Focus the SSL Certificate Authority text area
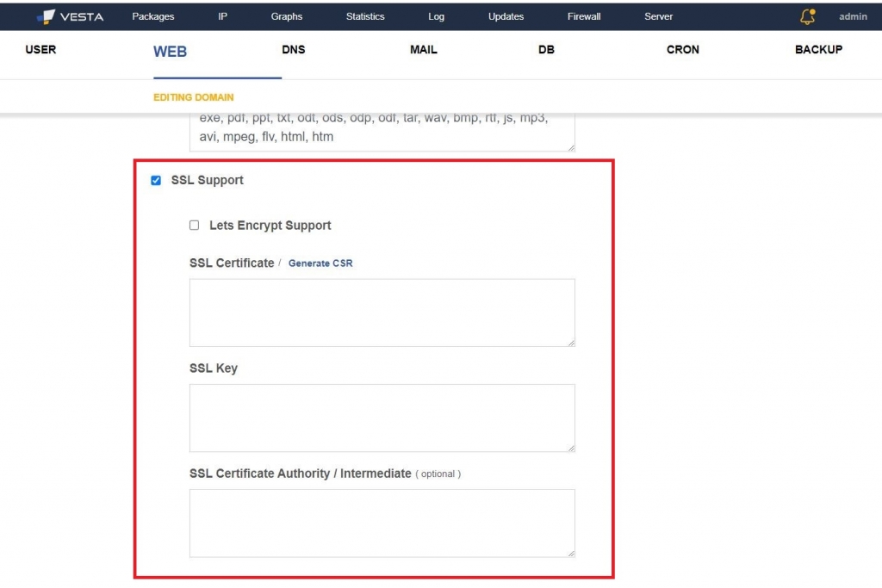 (382, 523)
